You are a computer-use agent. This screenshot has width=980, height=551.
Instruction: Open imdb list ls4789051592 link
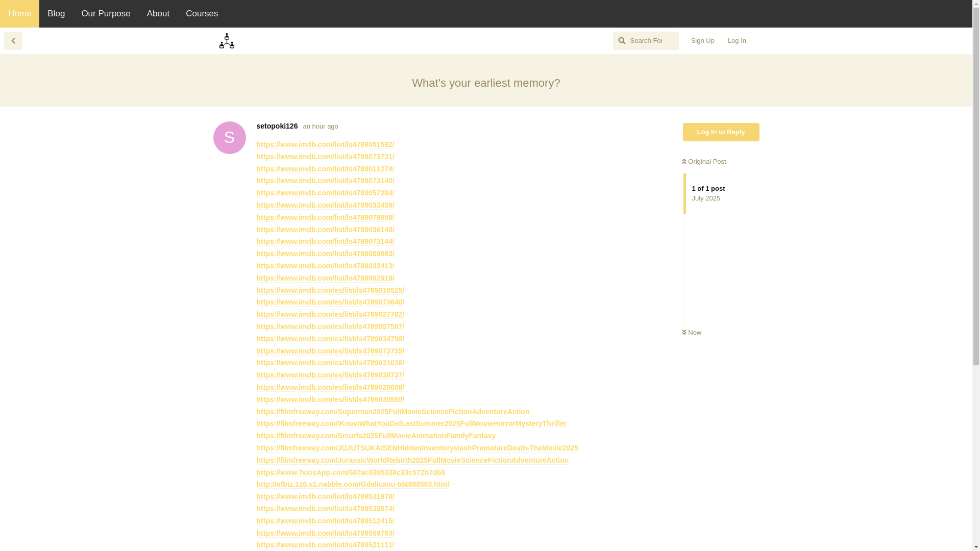[x=325, y=145]
